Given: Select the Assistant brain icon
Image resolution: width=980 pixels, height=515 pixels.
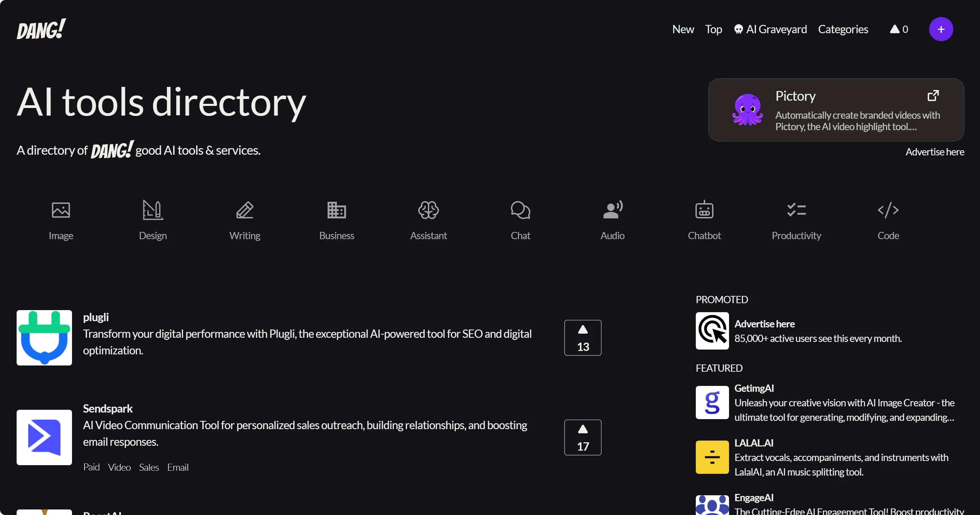Looking at the screenshot, I should pos(428,210).
